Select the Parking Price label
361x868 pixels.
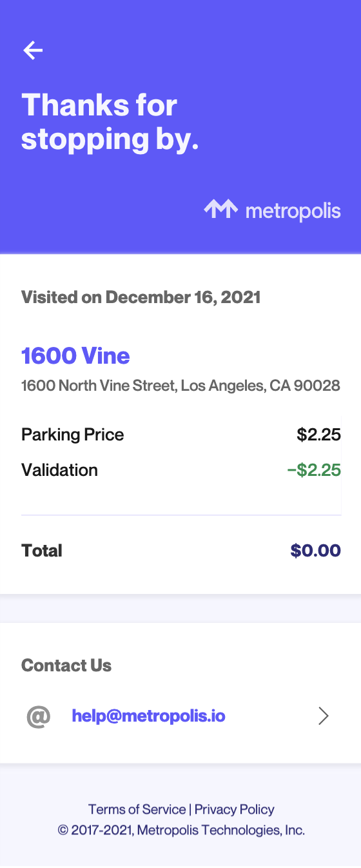(72, 435)
